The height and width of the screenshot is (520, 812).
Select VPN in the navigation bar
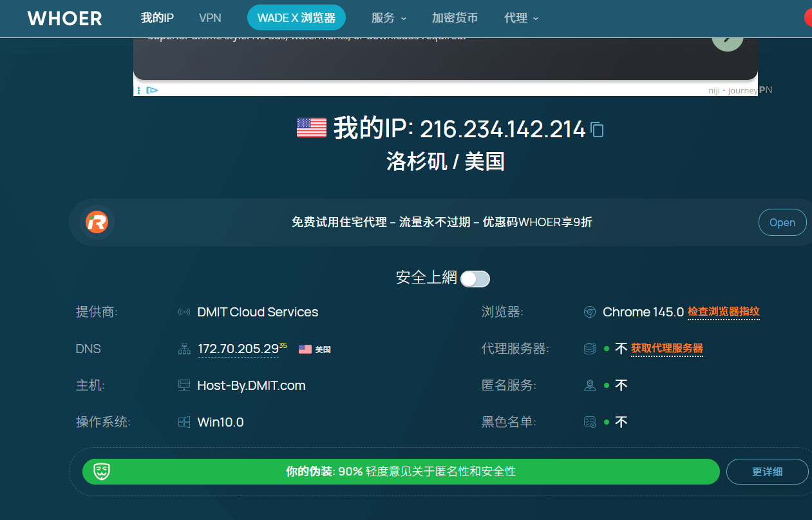pos(210,18)
